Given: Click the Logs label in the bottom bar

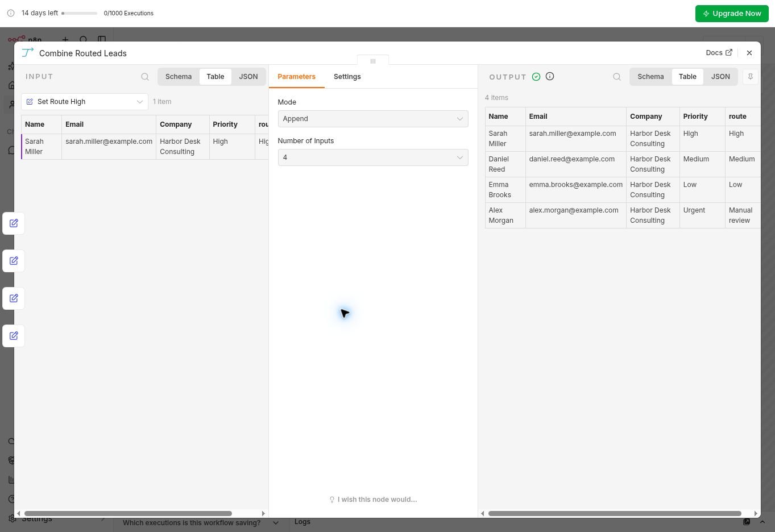Looking at the screenshot, I should point(302,522).
